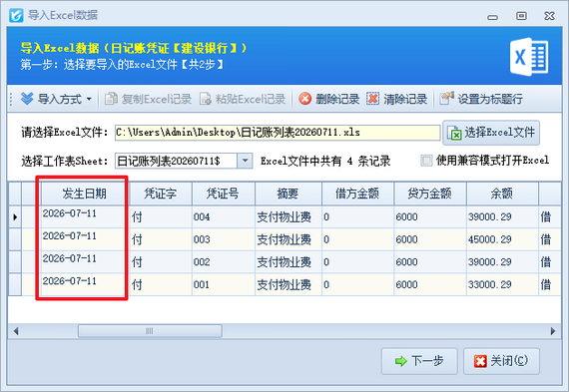Click the row selector for row 002
The image size is (569, 392).
(15, 262)
